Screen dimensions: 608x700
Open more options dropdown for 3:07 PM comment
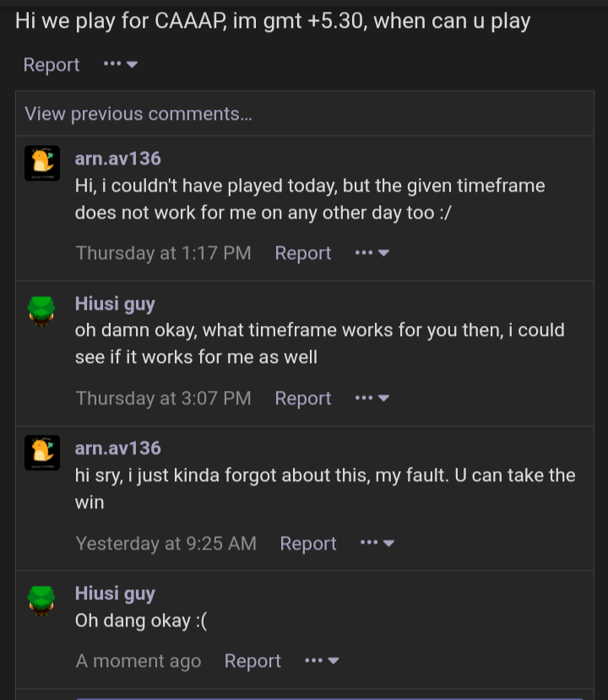(372, 399)
